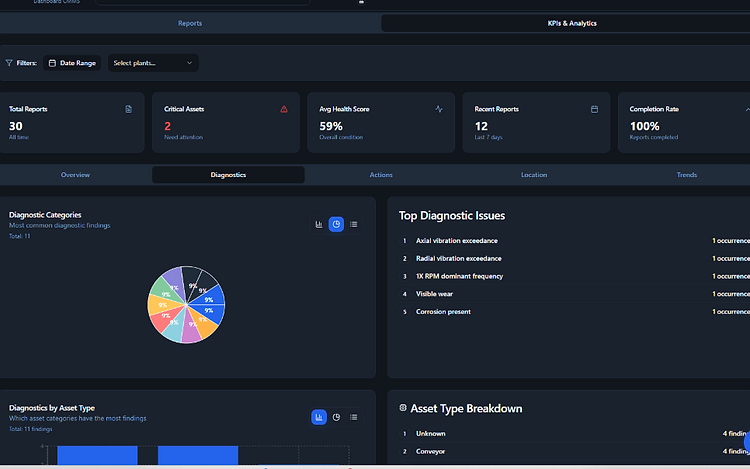Switch to the Reports tab
Image resolution: width=750 pixels, height=469 pixels.
[190, 23]
